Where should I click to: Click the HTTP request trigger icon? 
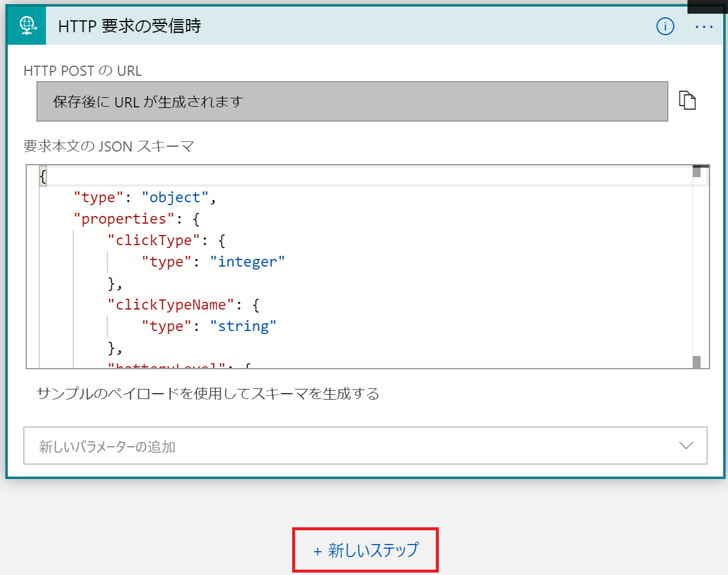tap(26, 26)
